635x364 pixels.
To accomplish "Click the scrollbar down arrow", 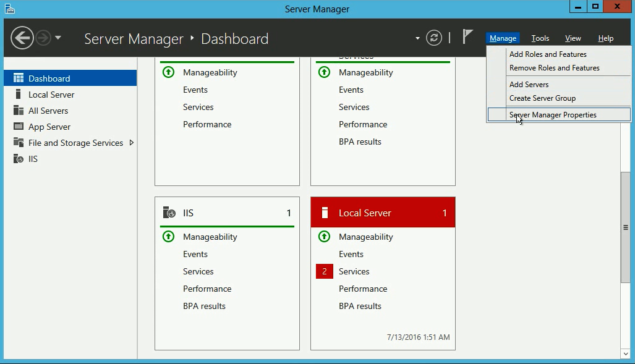I will [x=625, y=354].
